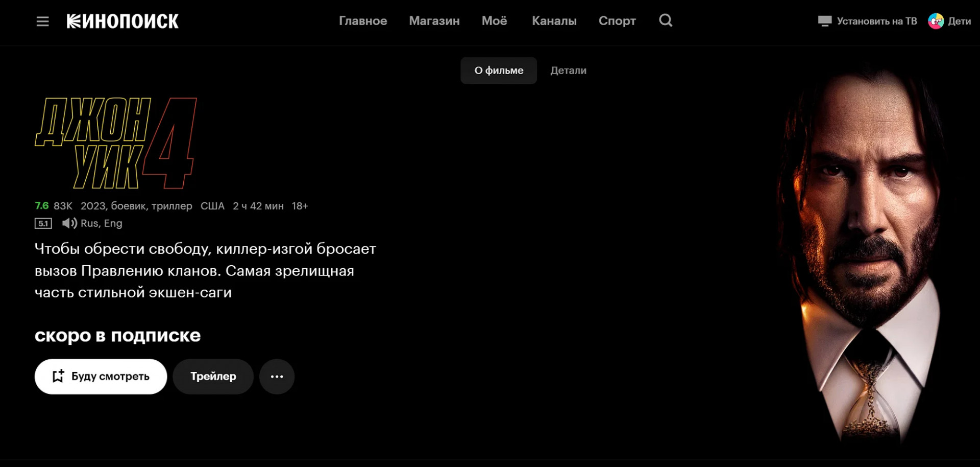Open the Спорт section
The height and width of the screenshot is (467, 980).
pyautogui.click(x=617, y=21)
